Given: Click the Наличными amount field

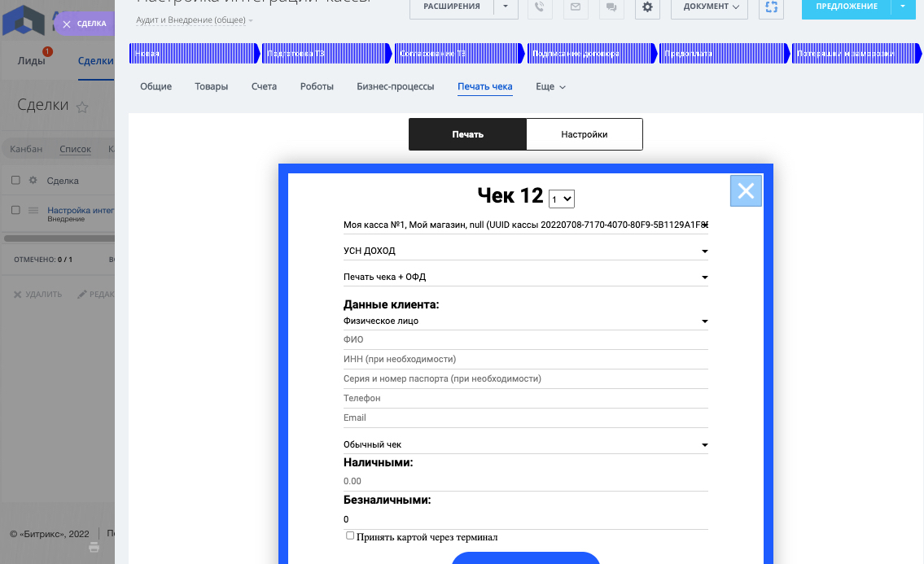Looking at the screenshot, I should tap(526, 482).
